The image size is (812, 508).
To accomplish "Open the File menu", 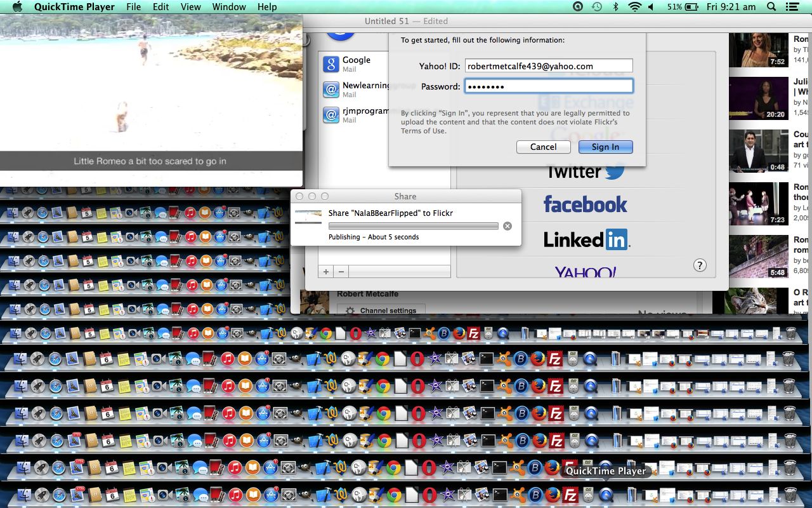I will coord(133,7).
